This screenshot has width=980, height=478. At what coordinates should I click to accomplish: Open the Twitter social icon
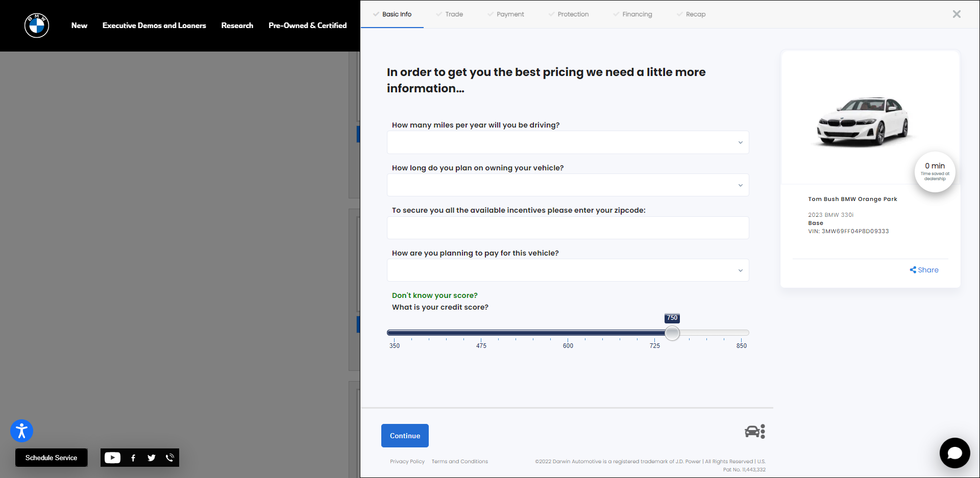click(x=152, y=458)
